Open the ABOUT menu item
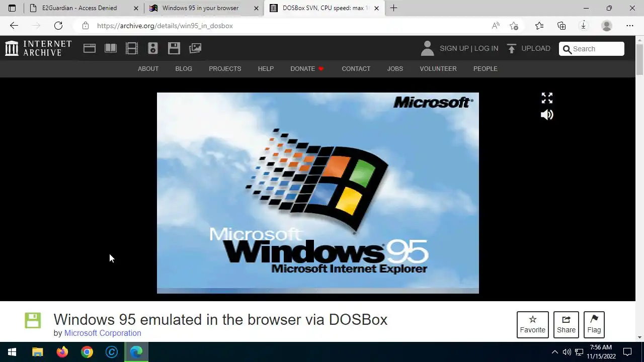 click(148, 69)
